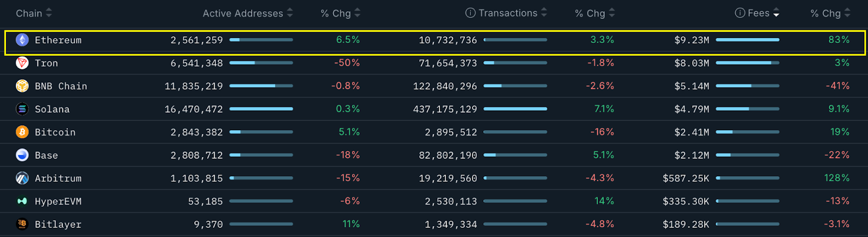Select the Bitlayer table row transactions value

click(451, 224)
